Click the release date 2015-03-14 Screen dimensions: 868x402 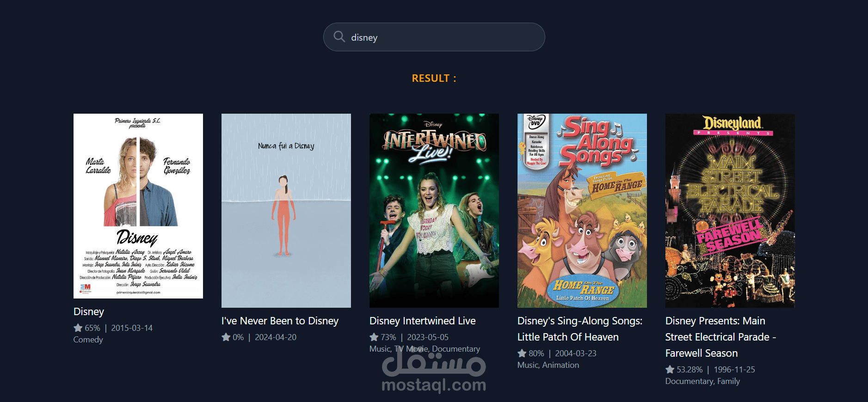point(132,328)
